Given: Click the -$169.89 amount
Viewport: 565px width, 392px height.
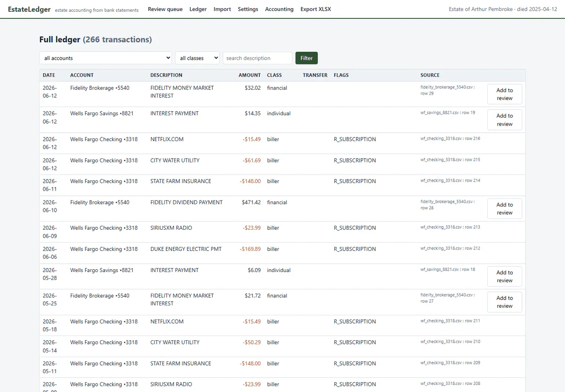Looking at the screenshot, I should [250, 249].
